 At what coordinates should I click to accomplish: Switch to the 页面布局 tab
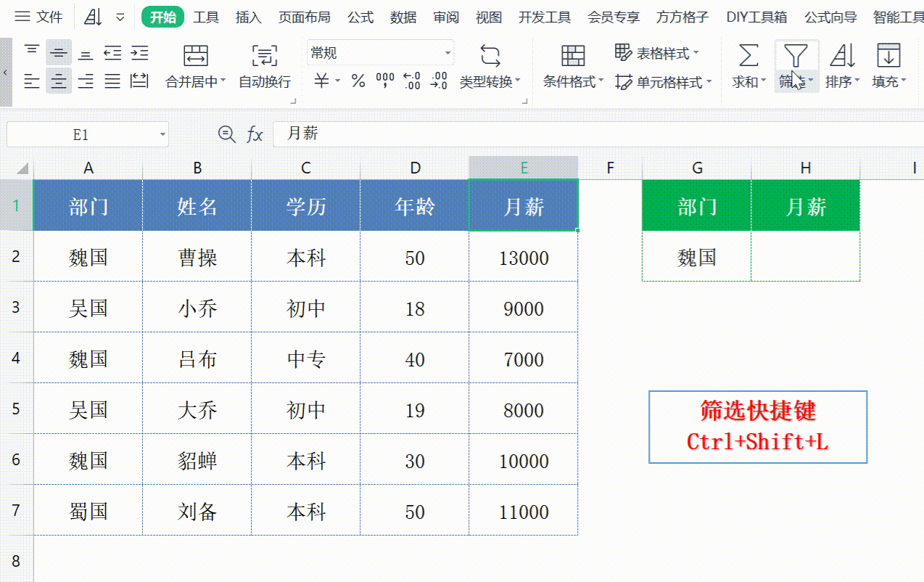(305, 17)
